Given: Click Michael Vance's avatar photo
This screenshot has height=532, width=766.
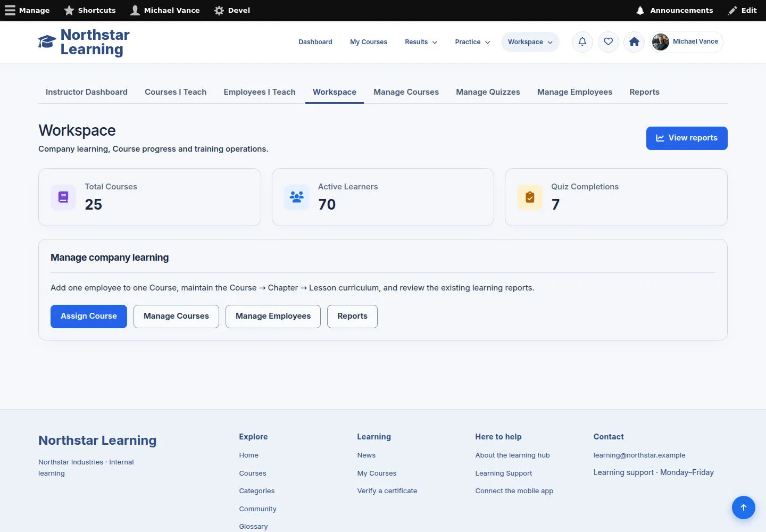Looking at the screenshot, I should (x=661, y=42).
